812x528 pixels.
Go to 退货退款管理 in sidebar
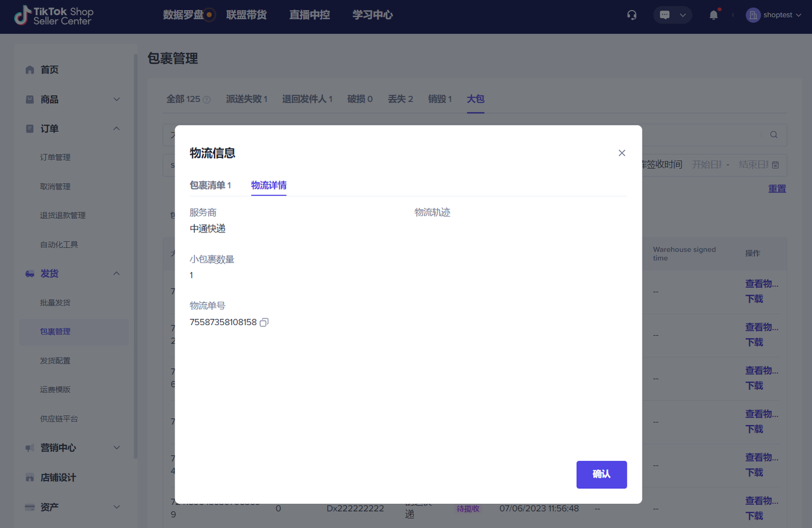pyautogui.click(x=63, y=216)
